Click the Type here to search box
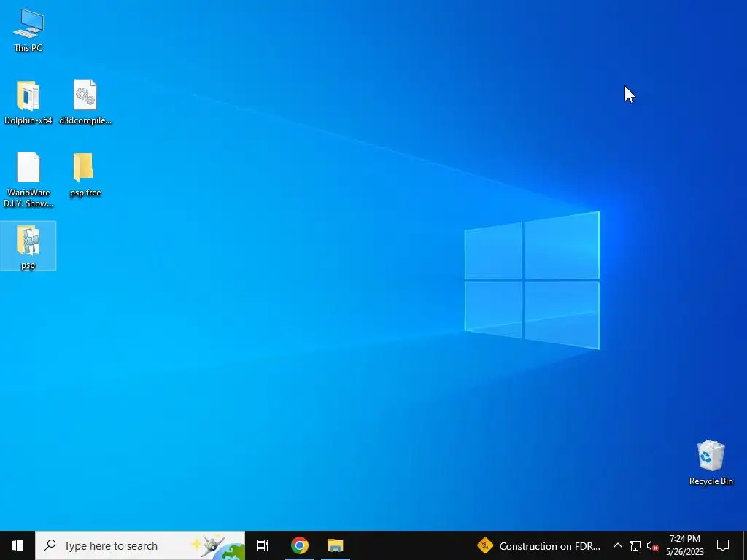Viewport: 747px width, 560px height. point(140,545)
